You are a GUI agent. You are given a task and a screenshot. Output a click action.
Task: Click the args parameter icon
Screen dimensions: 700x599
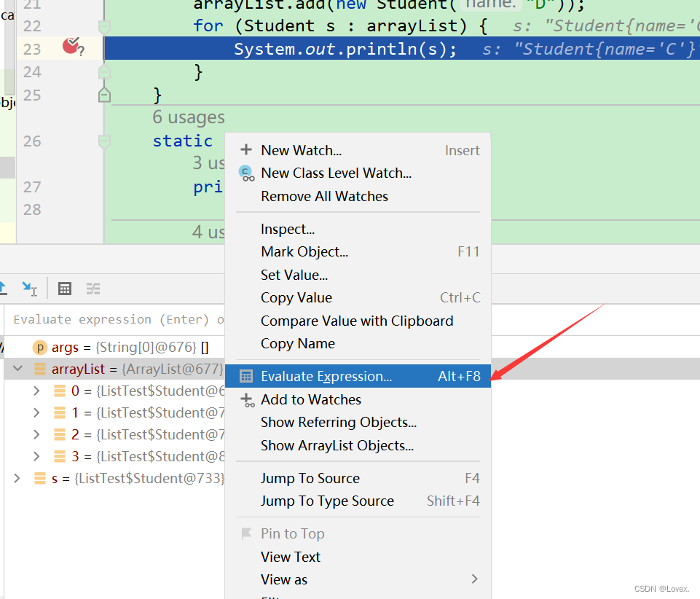pos(40,347)
